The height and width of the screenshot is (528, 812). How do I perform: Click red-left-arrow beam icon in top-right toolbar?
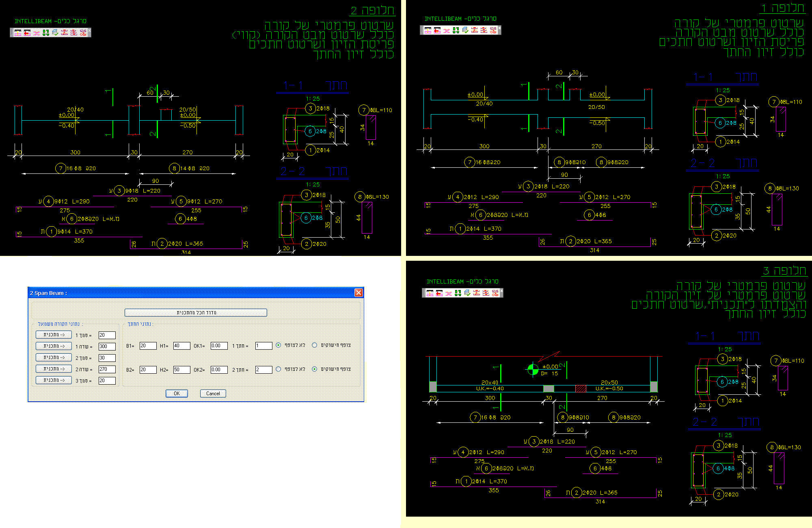[437, 30]
